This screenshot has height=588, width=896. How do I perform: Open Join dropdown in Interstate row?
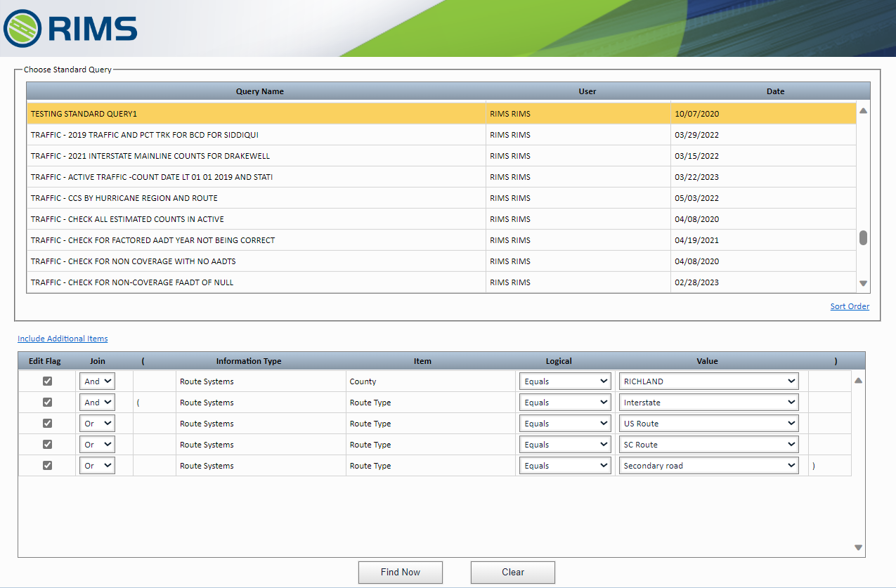click(97, 403)
